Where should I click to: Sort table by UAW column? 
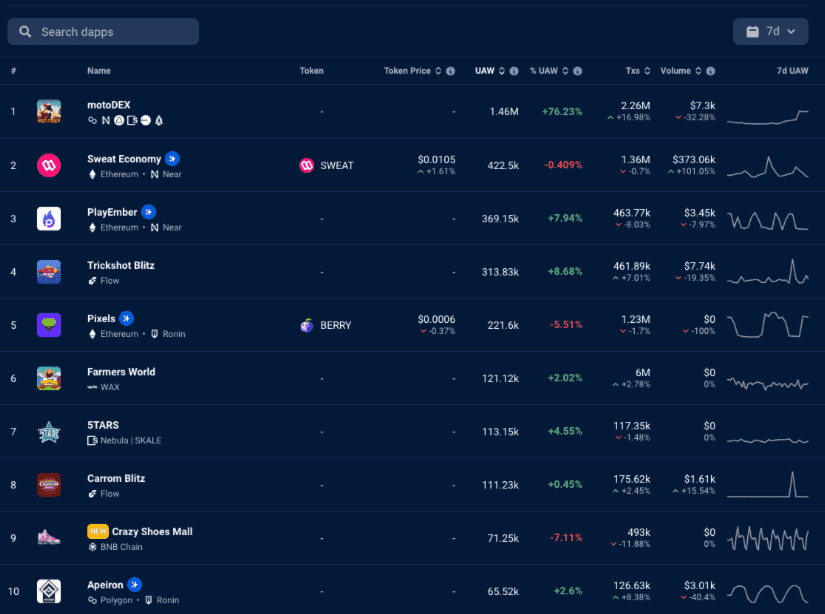(x=502, y=71)
